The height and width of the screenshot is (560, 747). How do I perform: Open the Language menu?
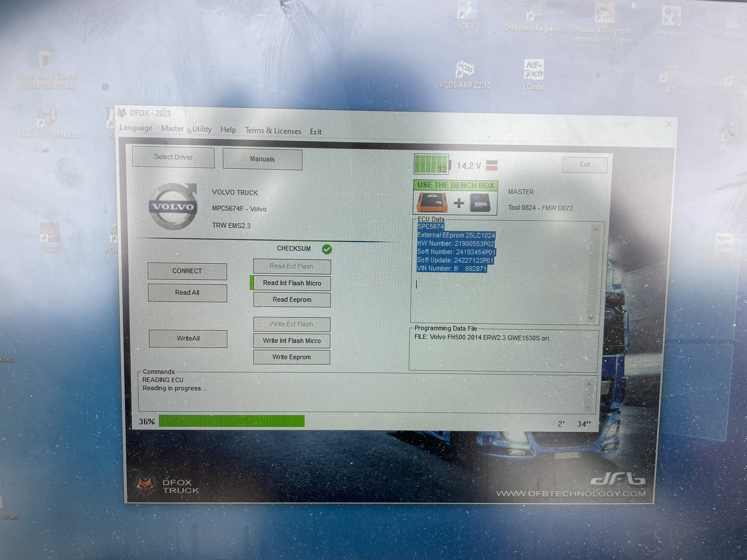[136, 128]
